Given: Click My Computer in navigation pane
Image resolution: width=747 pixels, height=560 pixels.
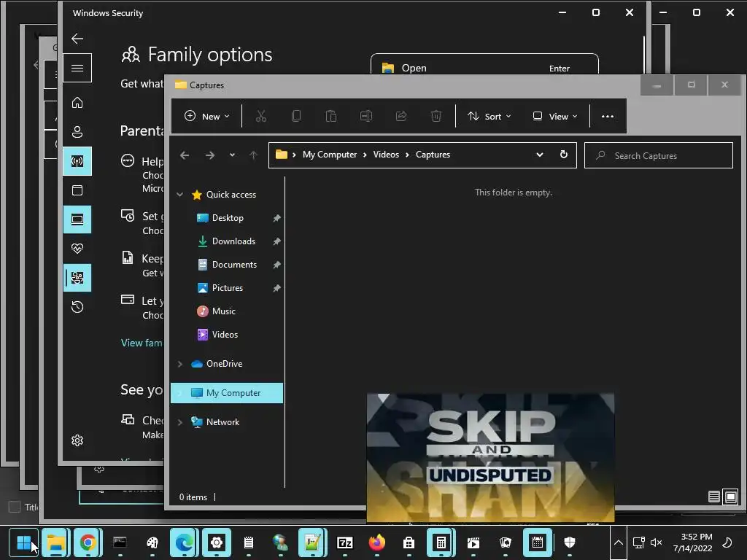Looking at the screenshot, I should pyautogui.click(x=228, y=393).
